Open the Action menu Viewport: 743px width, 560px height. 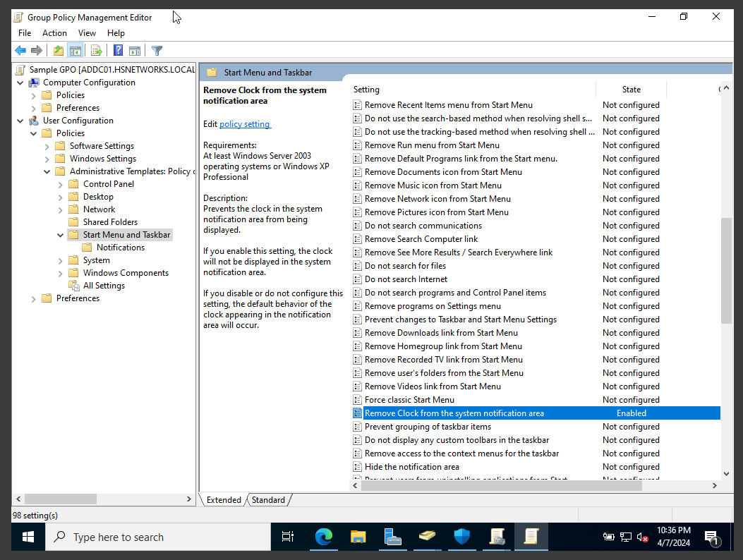click(x=54, y=32)
